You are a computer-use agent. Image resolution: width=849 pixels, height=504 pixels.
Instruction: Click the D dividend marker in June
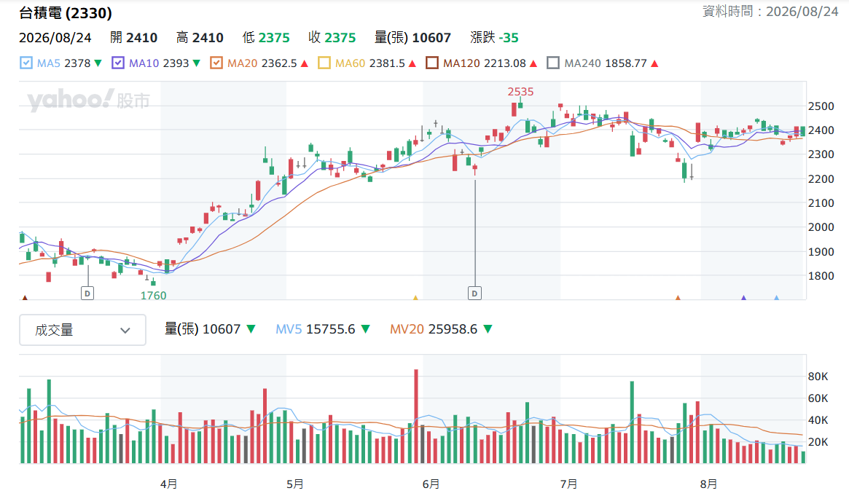click(475, 294)
